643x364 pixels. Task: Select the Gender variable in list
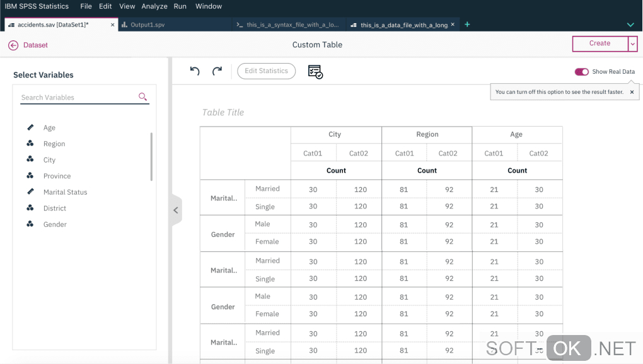pos(55,224)
